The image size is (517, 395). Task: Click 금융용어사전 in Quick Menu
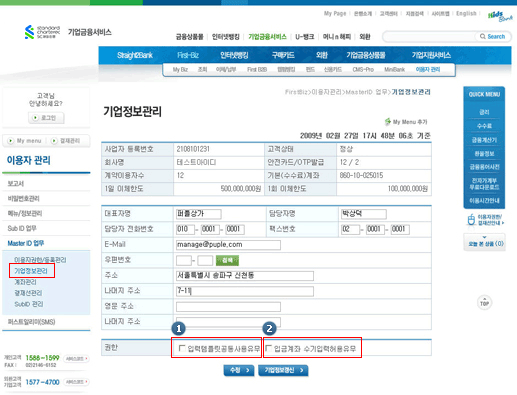[x=484, y=167]
